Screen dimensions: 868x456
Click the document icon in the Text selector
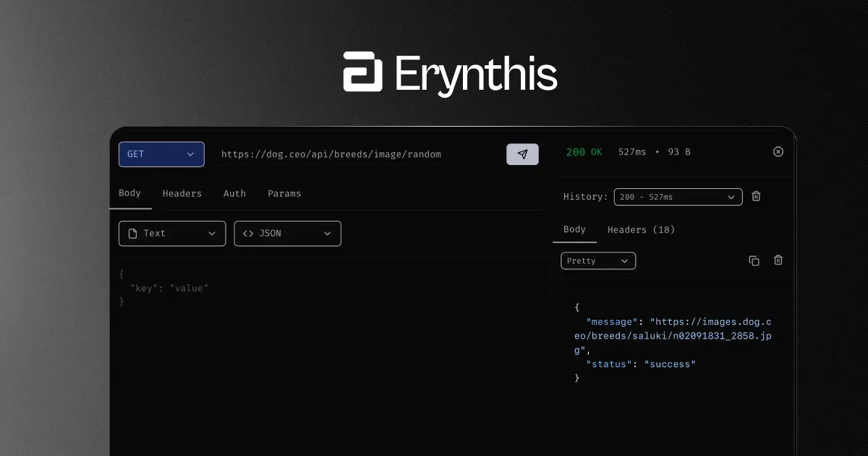[133, 233]
